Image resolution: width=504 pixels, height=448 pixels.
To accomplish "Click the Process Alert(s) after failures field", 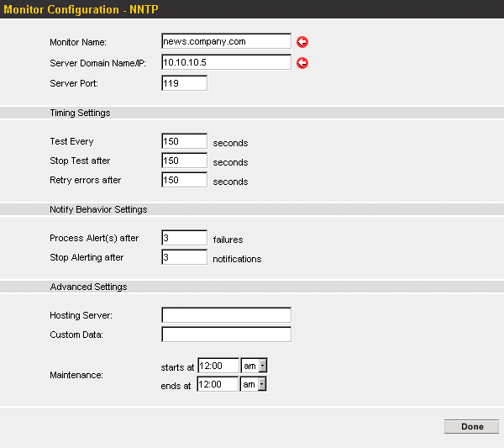I will pyautogui.click(x=184, y=238).
